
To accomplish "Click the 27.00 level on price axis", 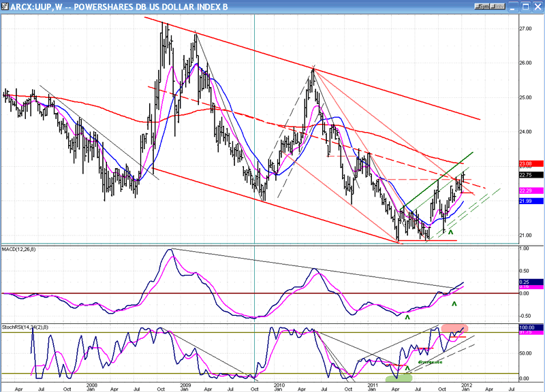I will click(525, 29).
